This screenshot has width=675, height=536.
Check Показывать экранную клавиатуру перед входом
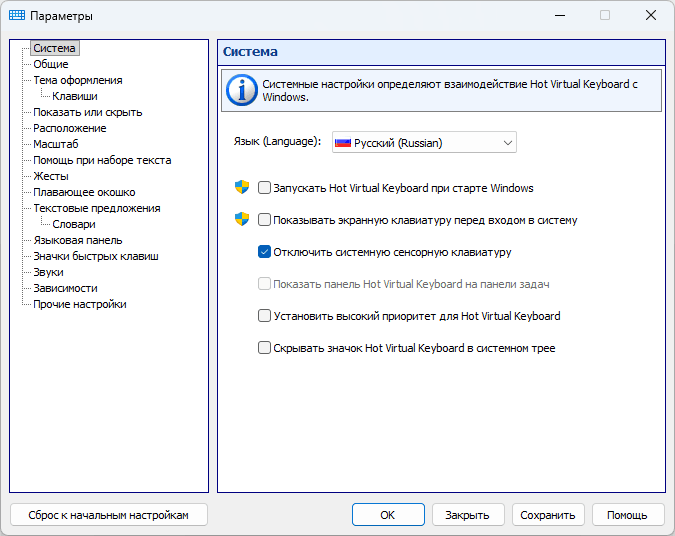(264, 220)
